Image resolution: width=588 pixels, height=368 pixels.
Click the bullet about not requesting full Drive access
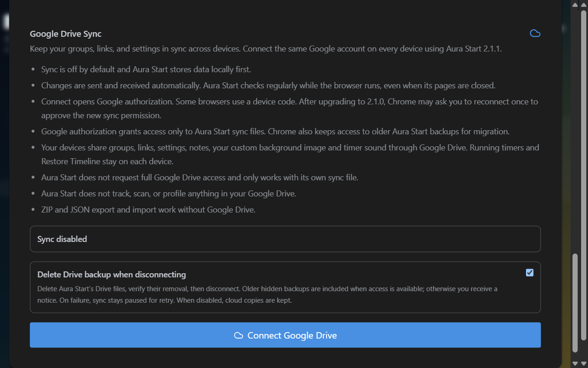point(200,178)
